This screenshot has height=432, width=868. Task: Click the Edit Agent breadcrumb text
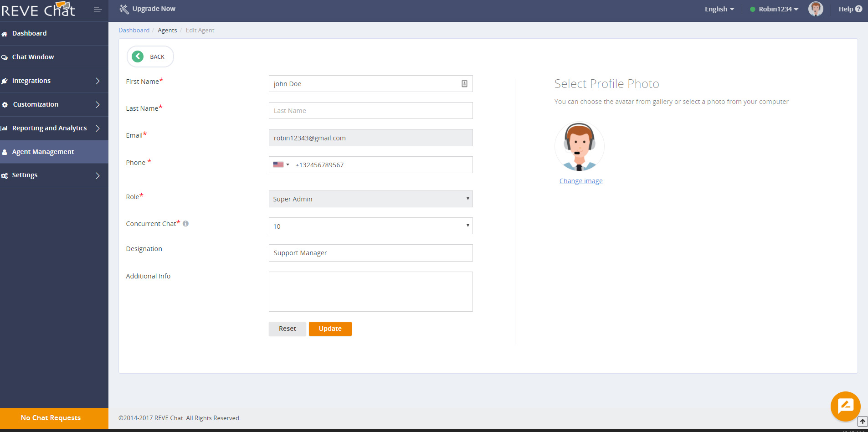coord(200,30)
